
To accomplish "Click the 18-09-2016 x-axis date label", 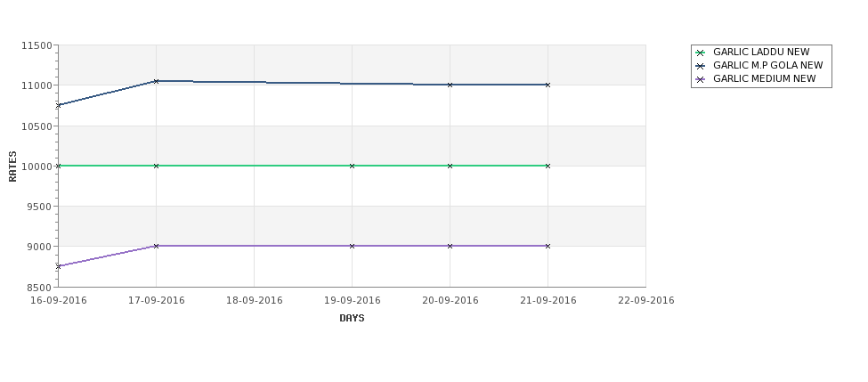I will click(254, 301).
